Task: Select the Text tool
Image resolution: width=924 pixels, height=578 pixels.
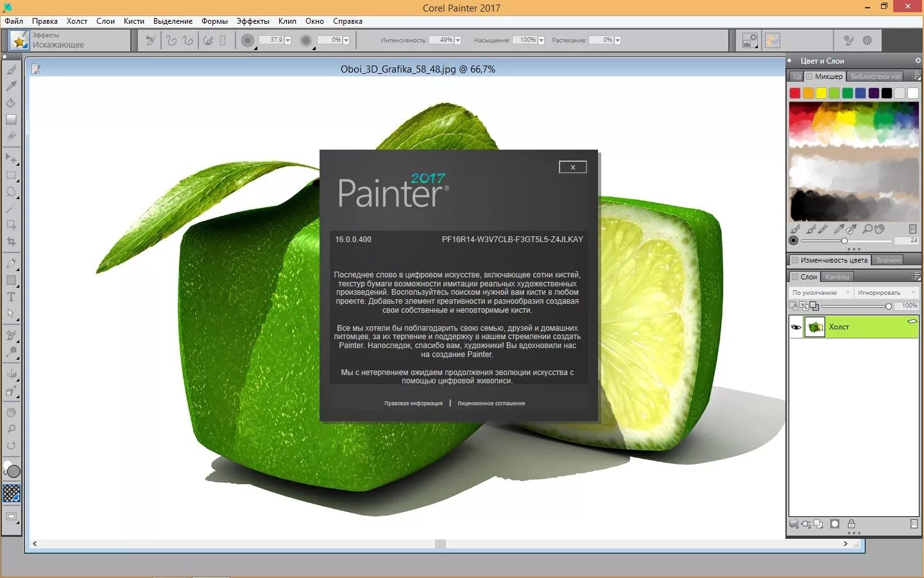Action: pos(11,297)
